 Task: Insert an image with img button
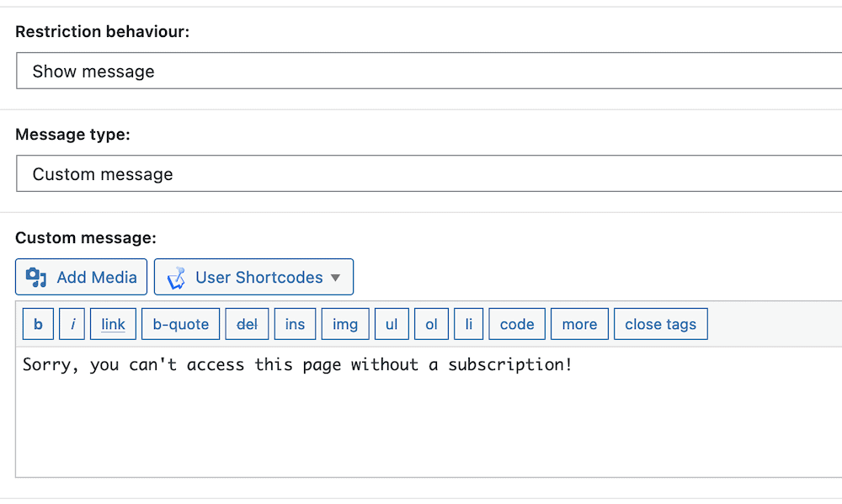pyautogui.click(x=345, y=324)
